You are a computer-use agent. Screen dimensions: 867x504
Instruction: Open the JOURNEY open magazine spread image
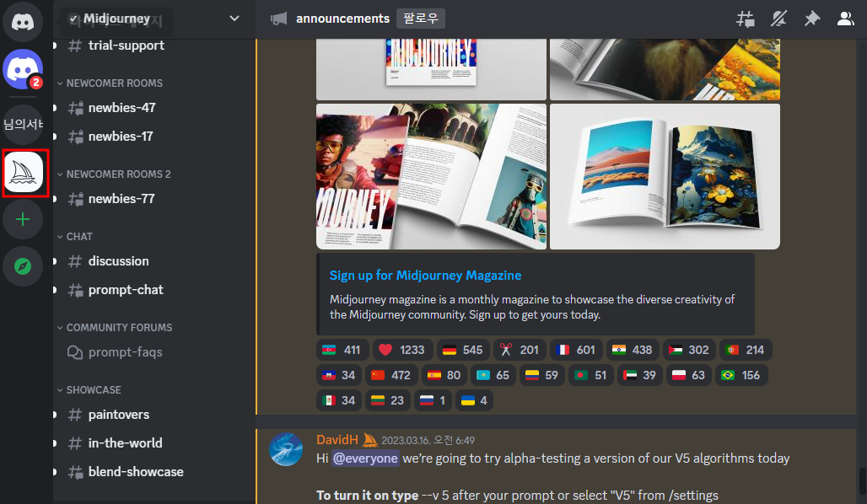(431, 176)
